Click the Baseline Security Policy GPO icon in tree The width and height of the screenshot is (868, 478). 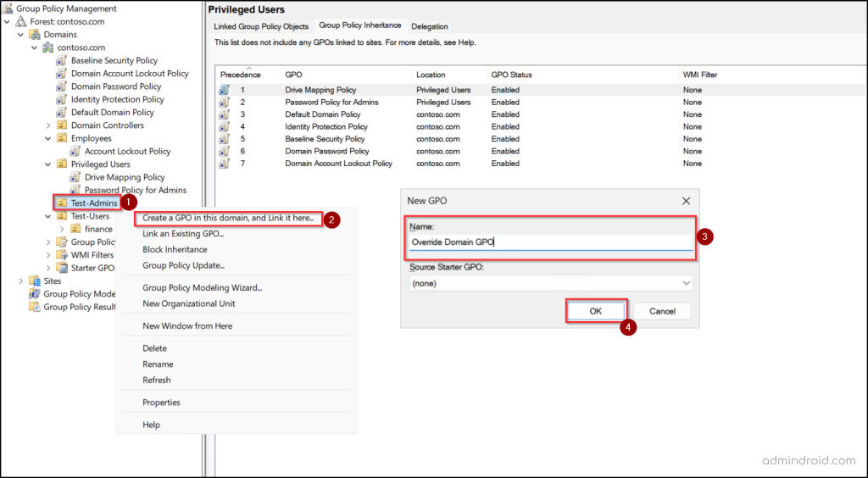(x=61, y=60)
